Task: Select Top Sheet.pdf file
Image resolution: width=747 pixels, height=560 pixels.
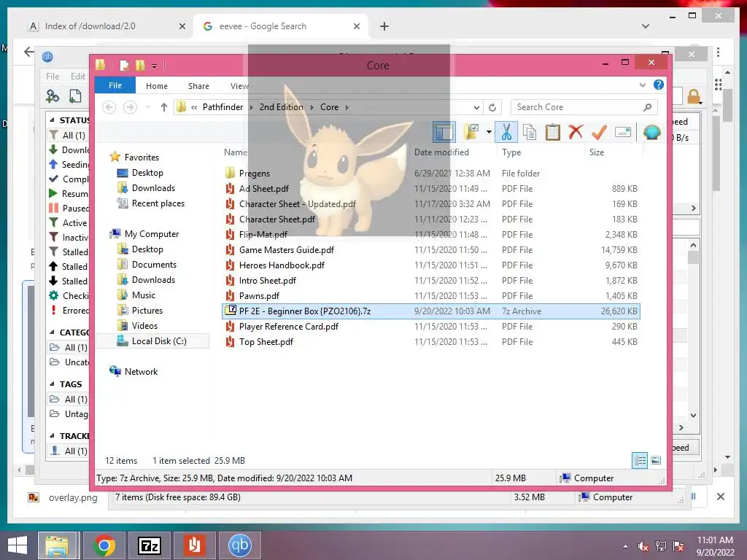Action: tap(266, 341)
